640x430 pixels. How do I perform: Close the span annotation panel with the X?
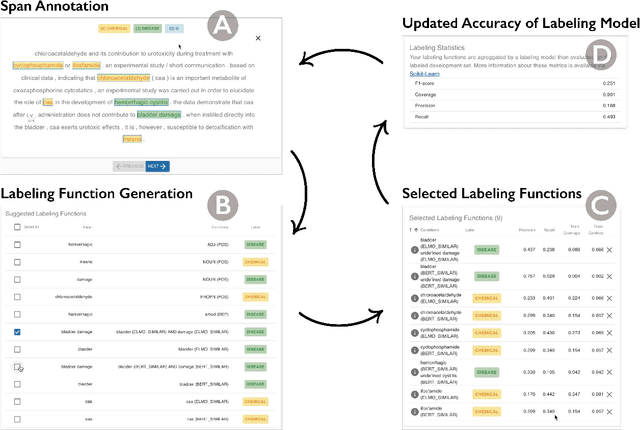click(258, 38)
